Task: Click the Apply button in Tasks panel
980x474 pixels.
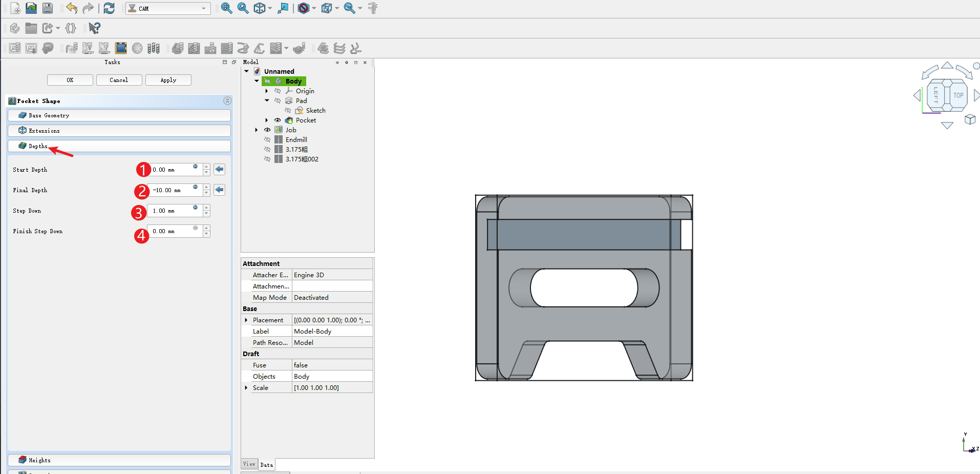Action: click(168, 80)
